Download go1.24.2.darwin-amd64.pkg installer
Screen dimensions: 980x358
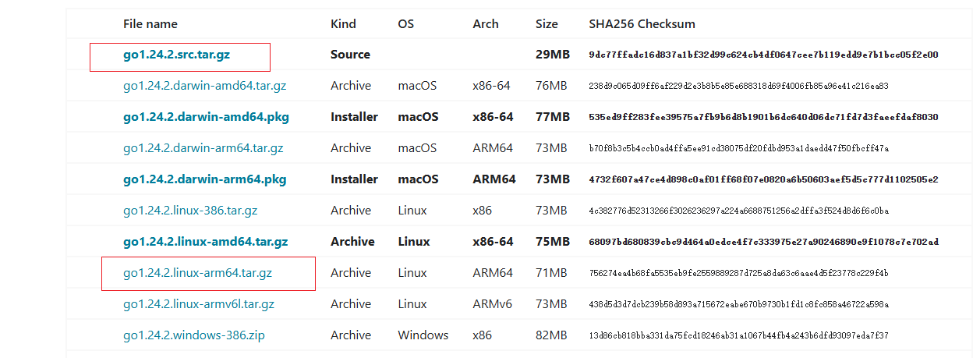[x=206, y=117]
